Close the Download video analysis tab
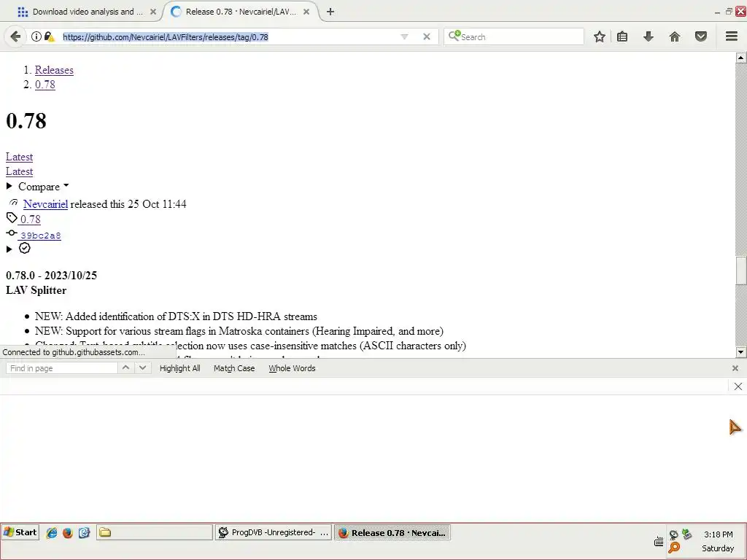 (153, 12)
